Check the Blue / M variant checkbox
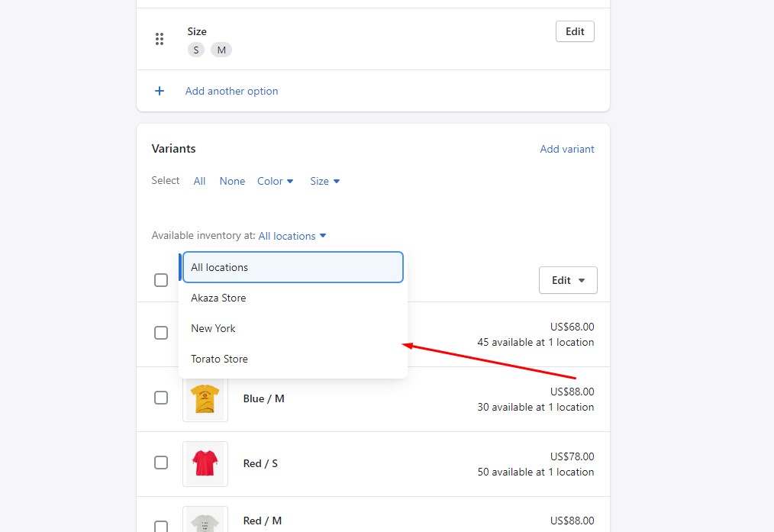Screen dimensions: 774x532 [161, 398]
